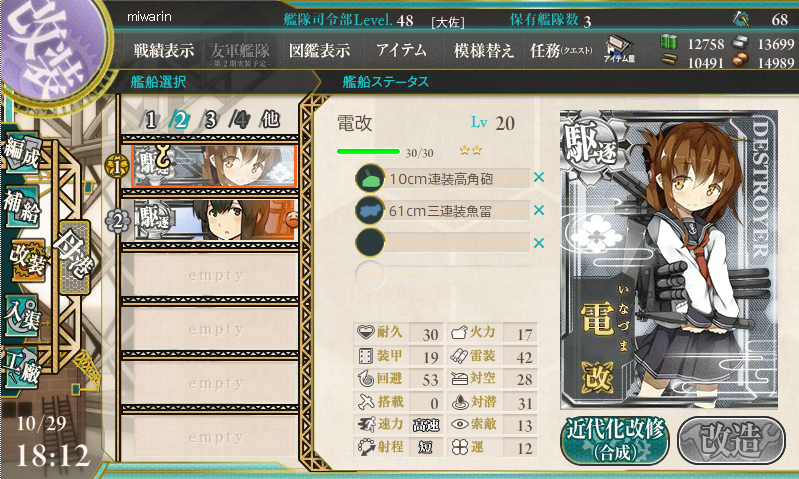Open the 工廠 factory sidebar icon
This screenshot has height=479, width=799.
[x=20, y=368]
